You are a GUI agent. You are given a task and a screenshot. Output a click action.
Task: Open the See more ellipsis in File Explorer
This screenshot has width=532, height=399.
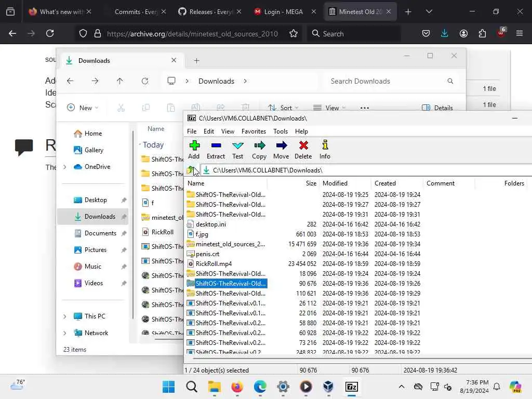[364, 108]
